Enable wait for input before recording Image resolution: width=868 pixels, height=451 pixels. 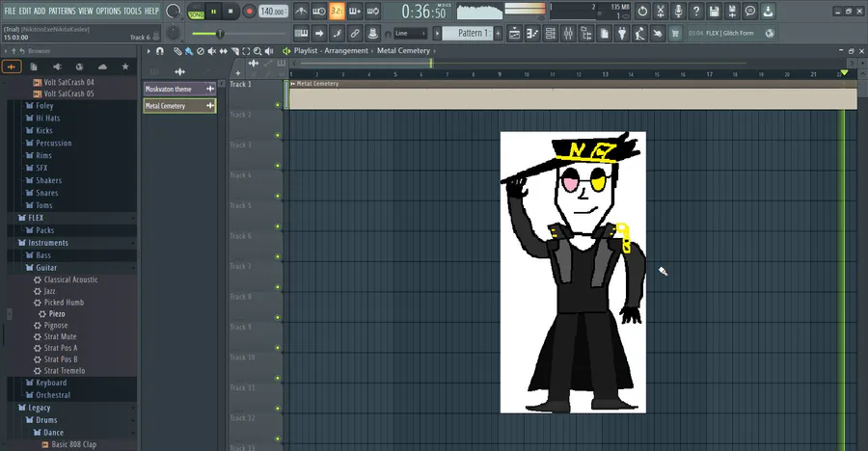click(319, 11)
